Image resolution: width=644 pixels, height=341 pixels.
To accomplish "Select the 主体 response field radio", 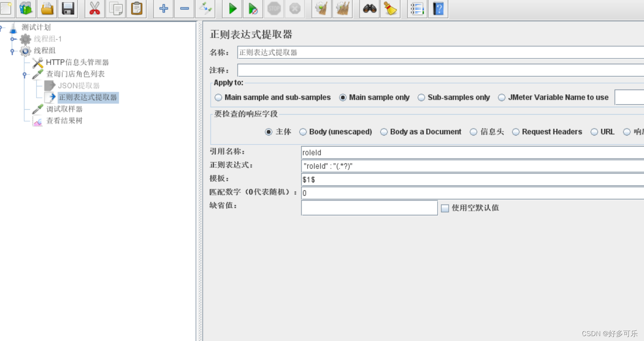I will tap(269, 132).
